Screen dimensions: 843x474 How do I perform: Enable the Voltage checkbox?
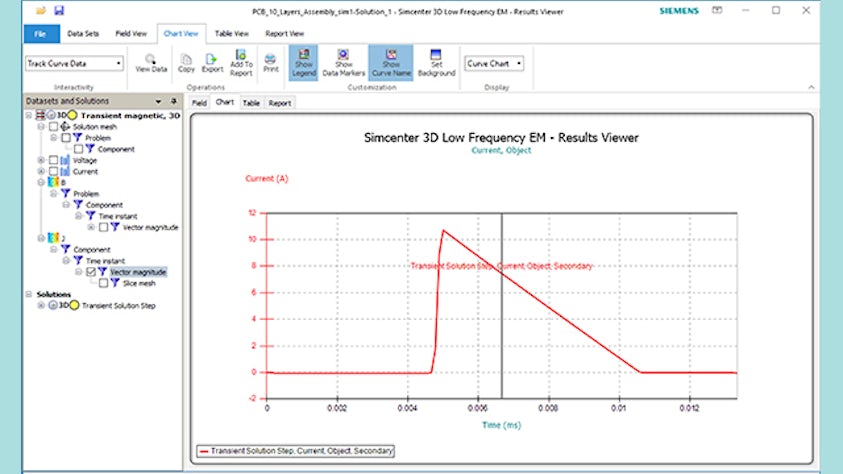click(53, 160)
